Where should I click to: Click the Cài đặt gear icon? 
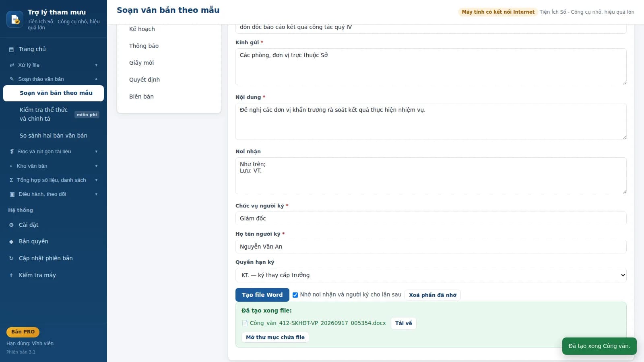[11, 225]
